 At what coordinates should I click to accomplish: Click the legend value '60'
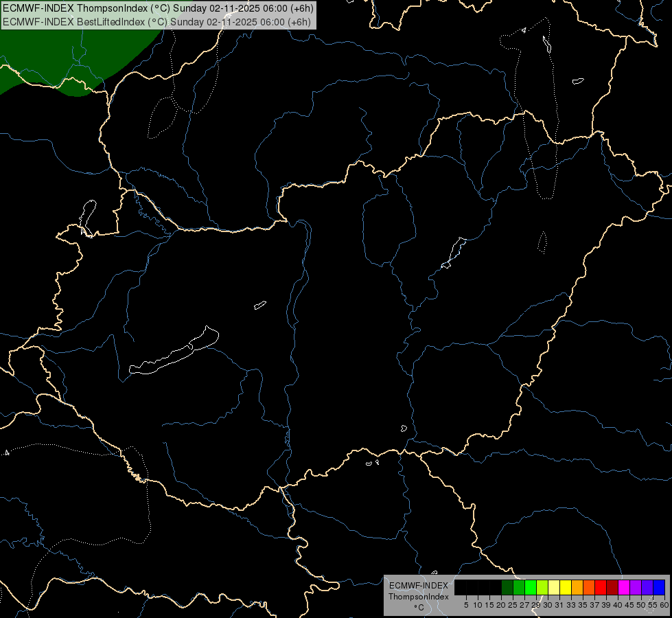tap(664, 605)
